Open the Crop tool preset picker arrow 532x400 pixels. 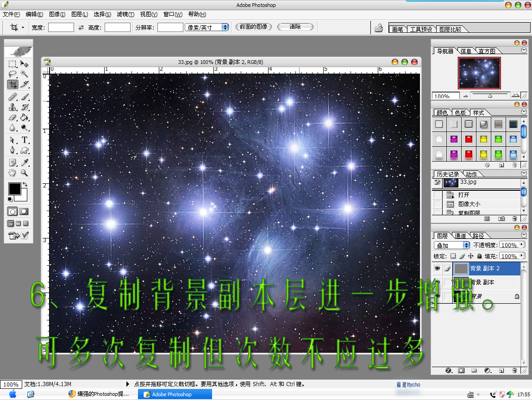[23, 27]
